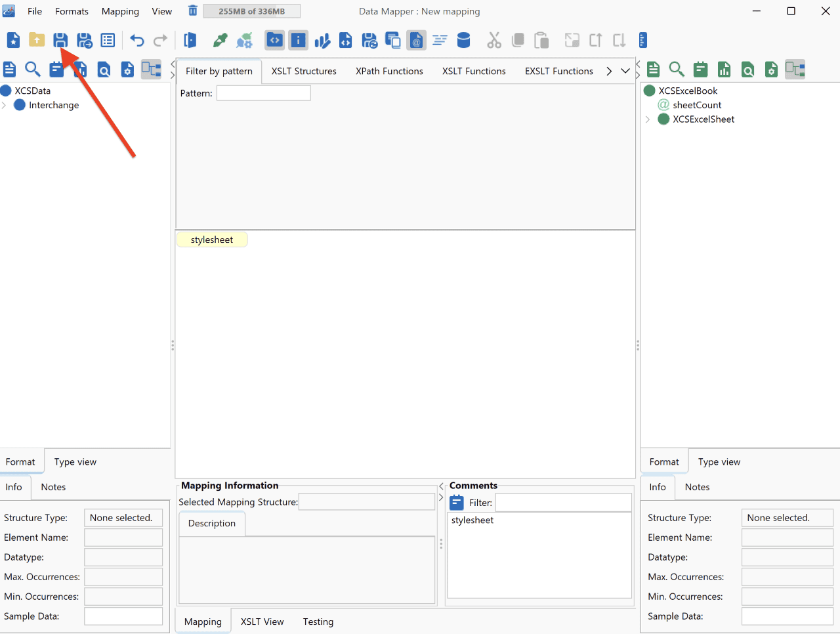Switch to the XSLT Structures tab
The height and width of the screenshot is (634, 840).
[x=304, y=71]
